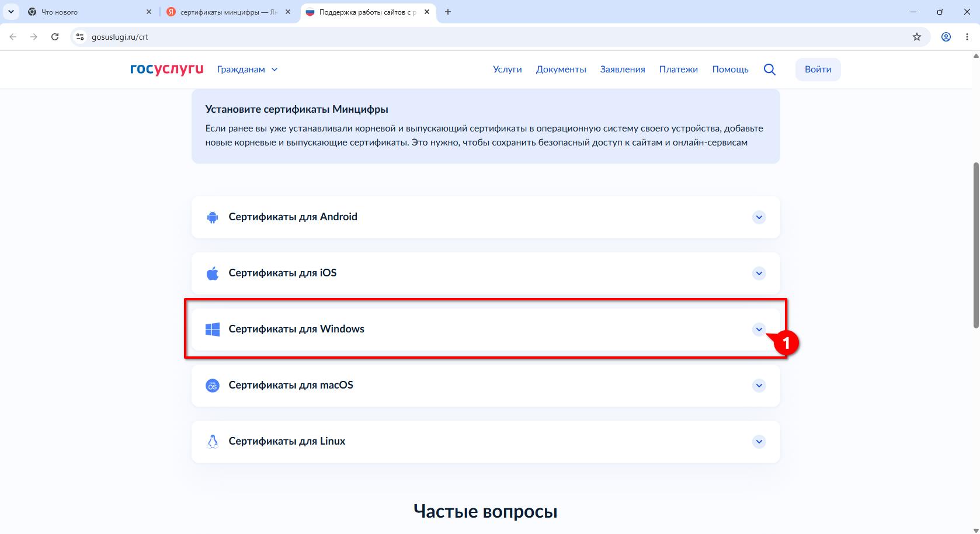This screenshot has height=534, width=980.
Task: Click the Госуслуги logo
Action: pyautogui.click(x=166, y=69)
